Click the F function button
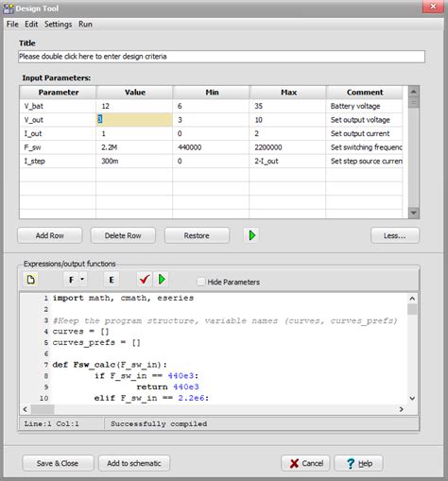This screenshot has height=481, width=448. 71,280
